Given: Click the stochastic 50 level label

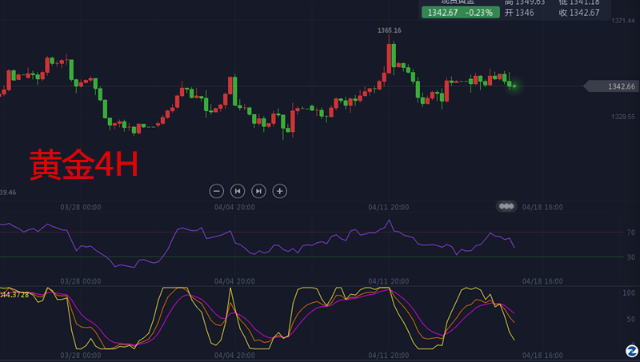Looking at the screenshot, I should [x=631, y=319].
